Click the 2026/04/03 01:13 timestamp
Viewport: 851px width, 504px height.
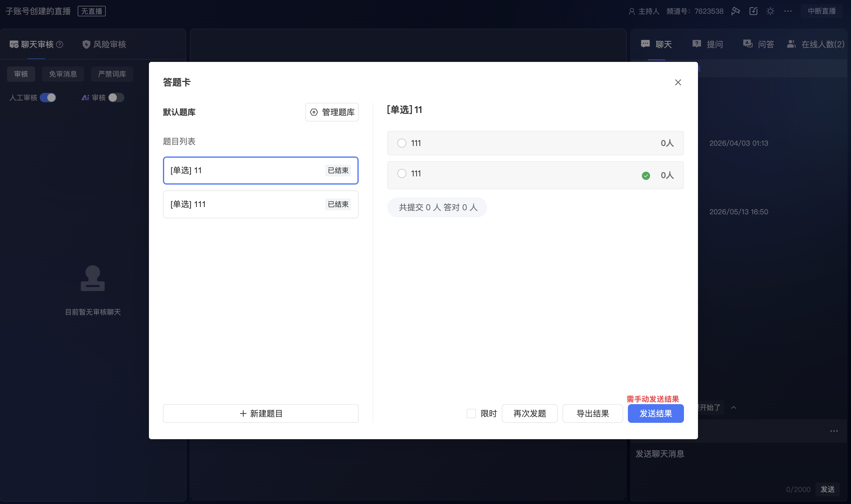click(739, 143)
